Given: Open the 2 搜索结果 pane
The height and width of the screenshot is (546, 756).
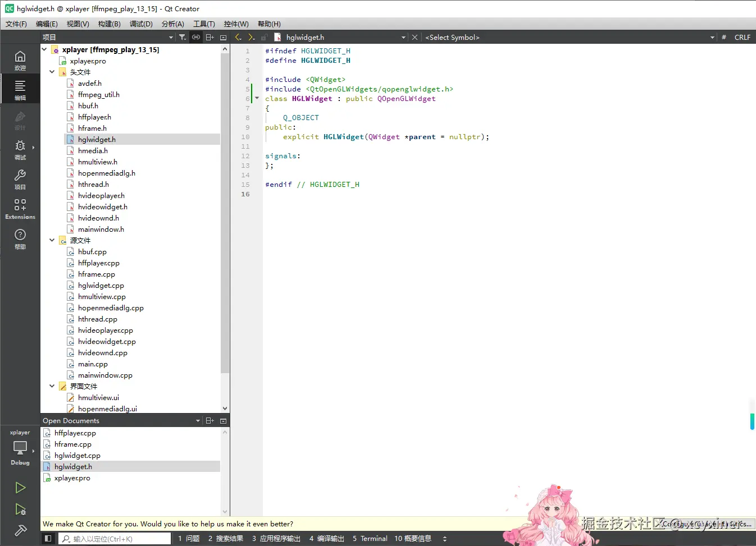Looking at the screenshot, I should [226, 538].
